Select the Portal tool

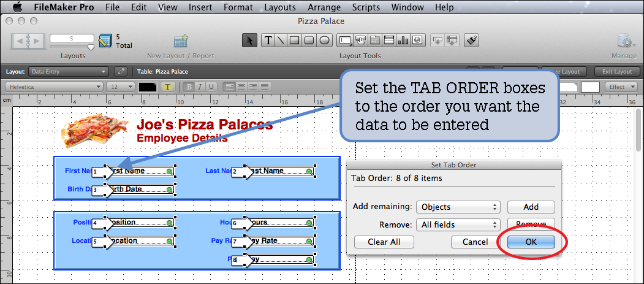coord(389,40)
